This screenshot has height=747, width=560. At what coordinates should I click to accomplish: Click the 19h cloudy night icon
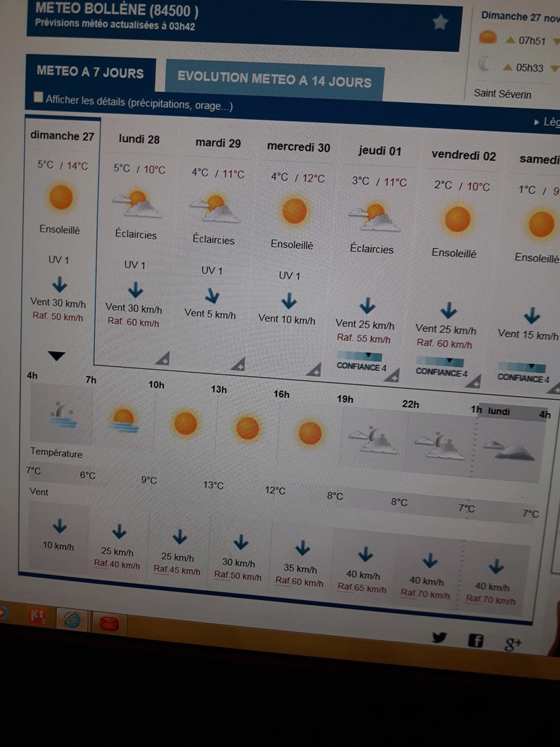(373, 440)
